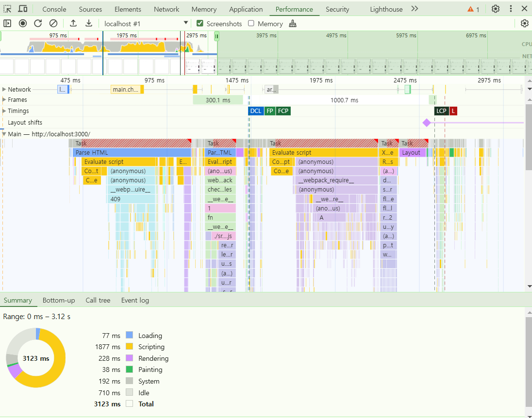This screenshot has height=418, width=532.
Task: Expand the Frames track
Action: (4, 100)
